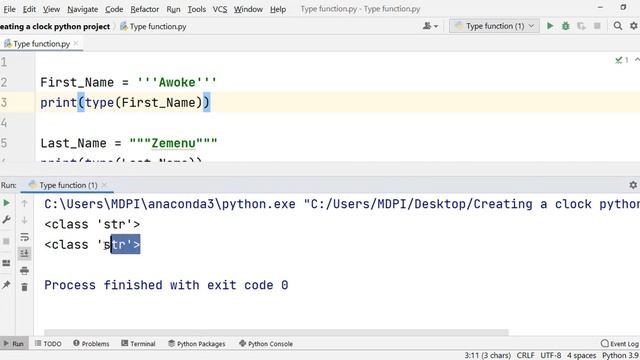The image size is (640, 360).
Task: Open the Terminal tool window
Action: 138,344
